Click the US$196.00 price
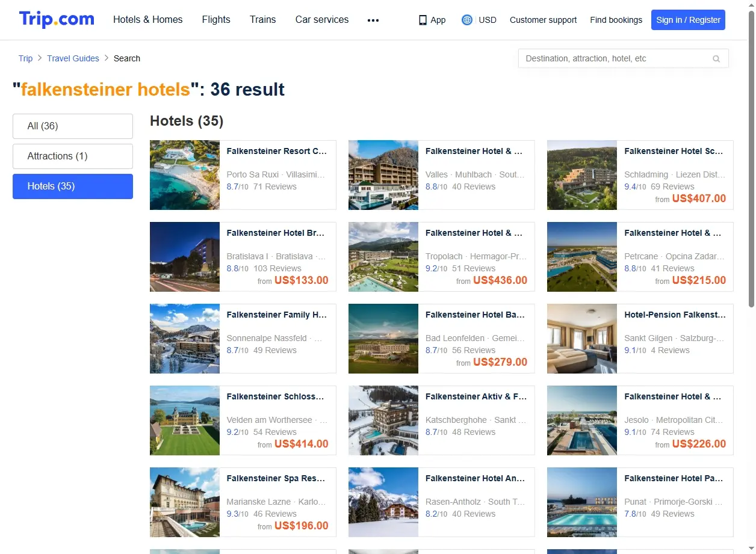The image size is (756, 554). coord(302,526)
